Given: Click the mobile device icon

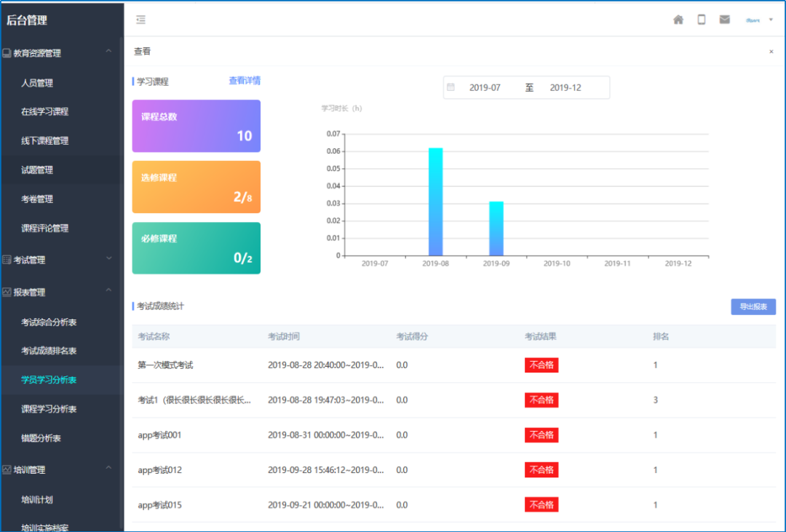Looking at the screenshot, I should click(702, 20).
